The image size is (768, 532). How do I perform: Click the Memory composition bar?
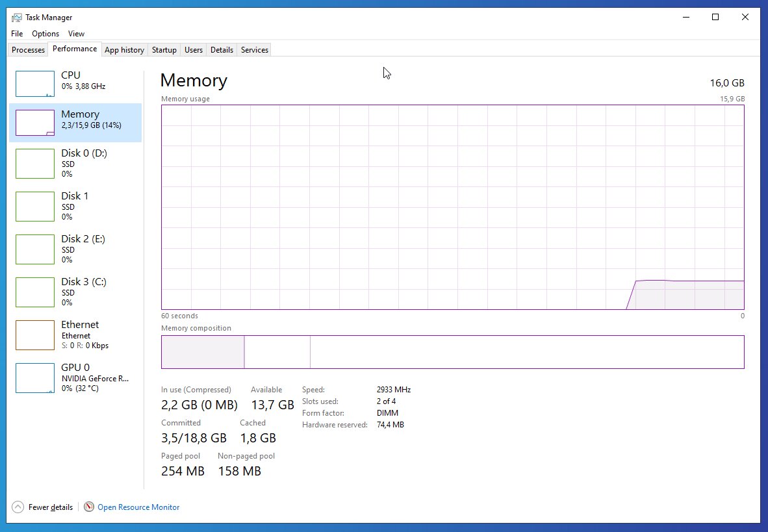tap(453, 351)
